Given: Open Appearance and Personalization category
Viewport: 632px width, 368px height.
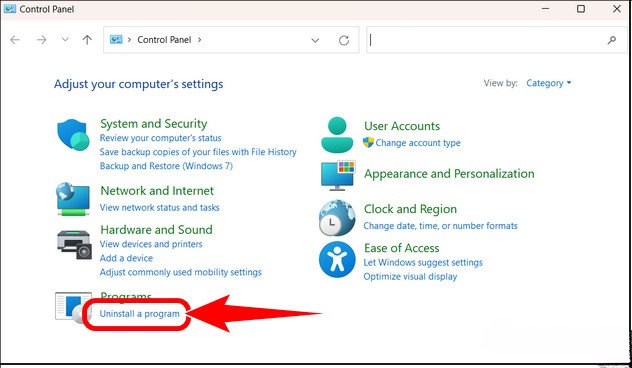Looking at the screenshot, I should point(449,174).
